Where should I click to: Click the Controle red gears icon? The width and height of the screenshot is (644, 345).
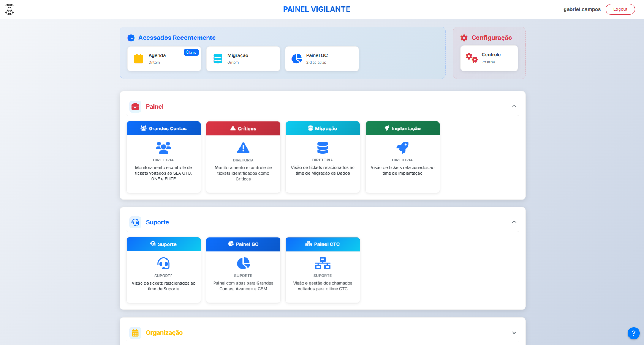pos(472,58)
